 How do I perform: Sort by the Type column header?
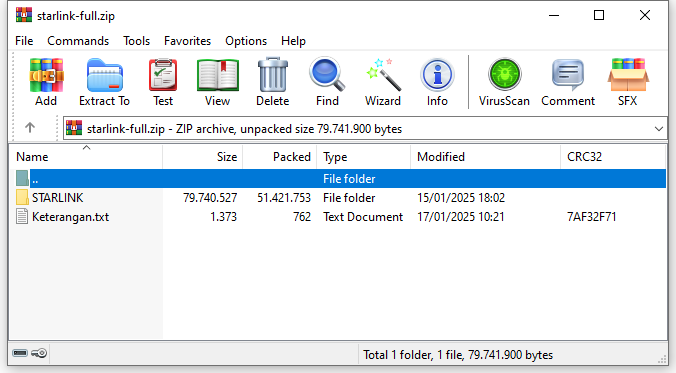coord(364,157)
